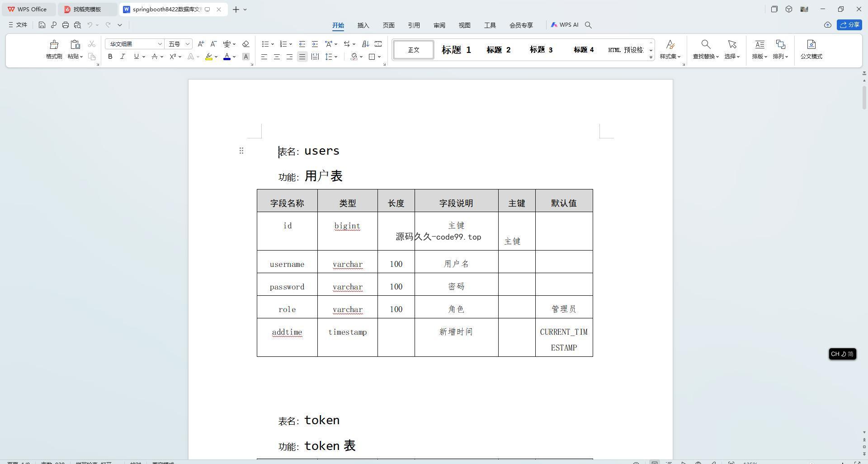Click the Save document icon

pos(42,25)
